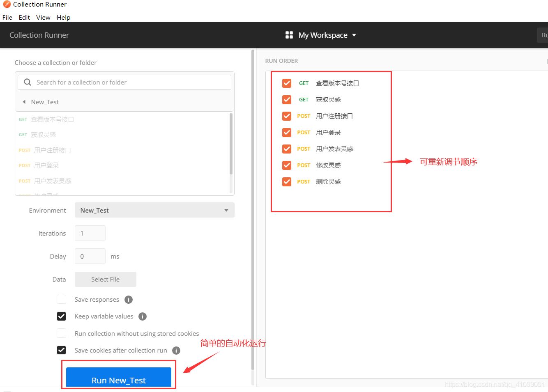The image size is (548, 392).
Task: Open the File menu
Action: click(x=7, y=17)
